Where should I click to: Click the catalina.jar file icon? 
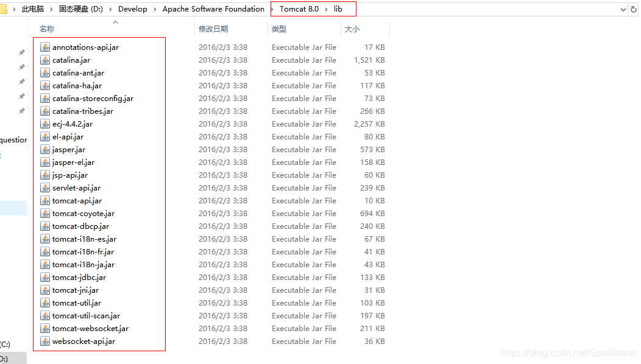(45, 60)
